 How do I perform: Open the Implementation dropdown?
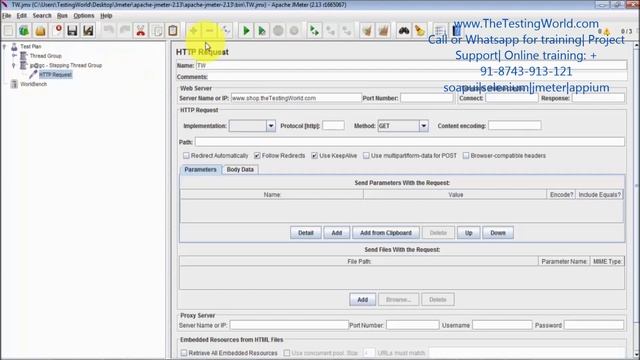(x=271, y=126)
